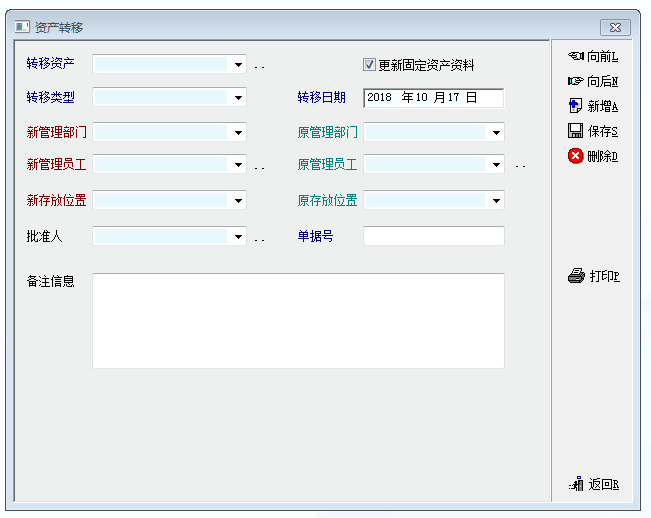Click in the 单据号 text field
Viewport: 651px width, 518px height.
point(433,237)
